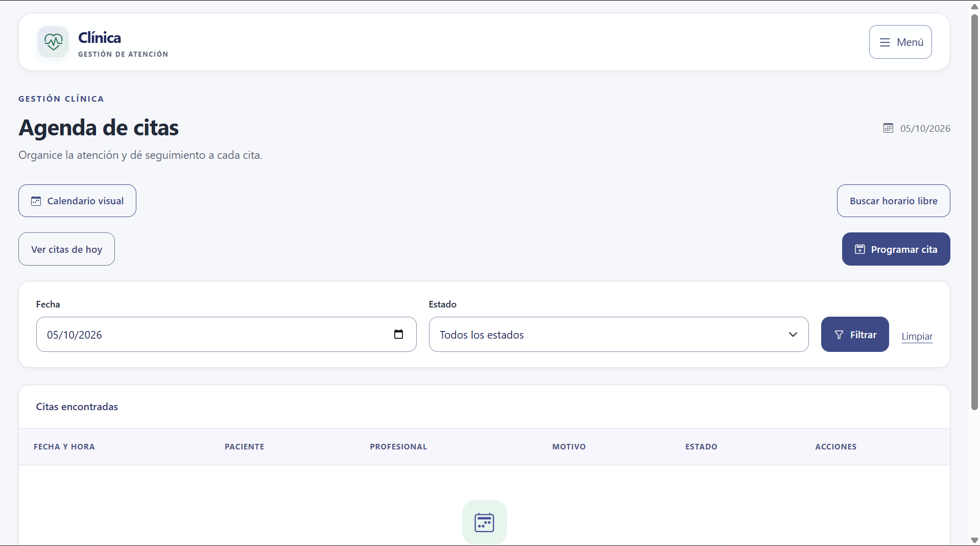980x546 pixels.
Task: Click the empty-state calendar icon below the table
Action: pyautogui.click(x=484, y=523)
